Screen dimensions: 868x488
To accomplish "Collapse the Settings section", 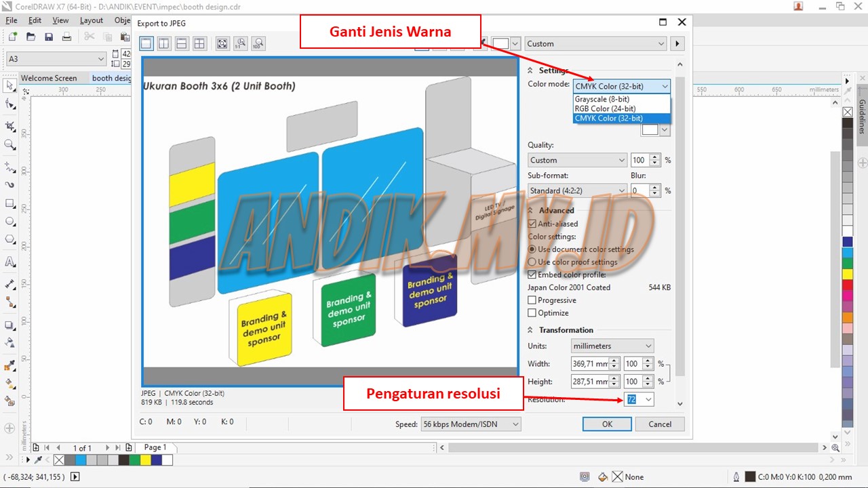I will [x=530, y=70].
